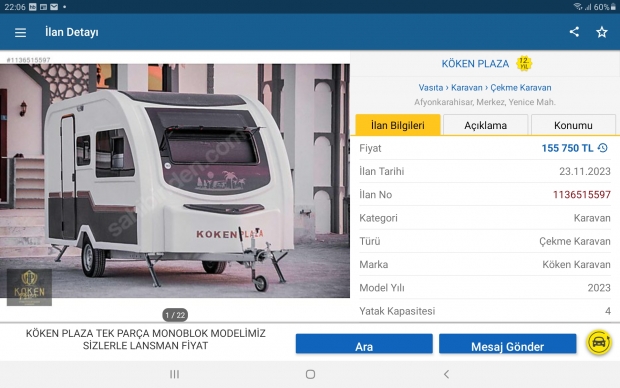Viewport: 620px width, 388px height.
Task: Select listing title KÖKEN PLAZA TEK PARÇA MONOBLOK
Action: (x=146, y=339)
